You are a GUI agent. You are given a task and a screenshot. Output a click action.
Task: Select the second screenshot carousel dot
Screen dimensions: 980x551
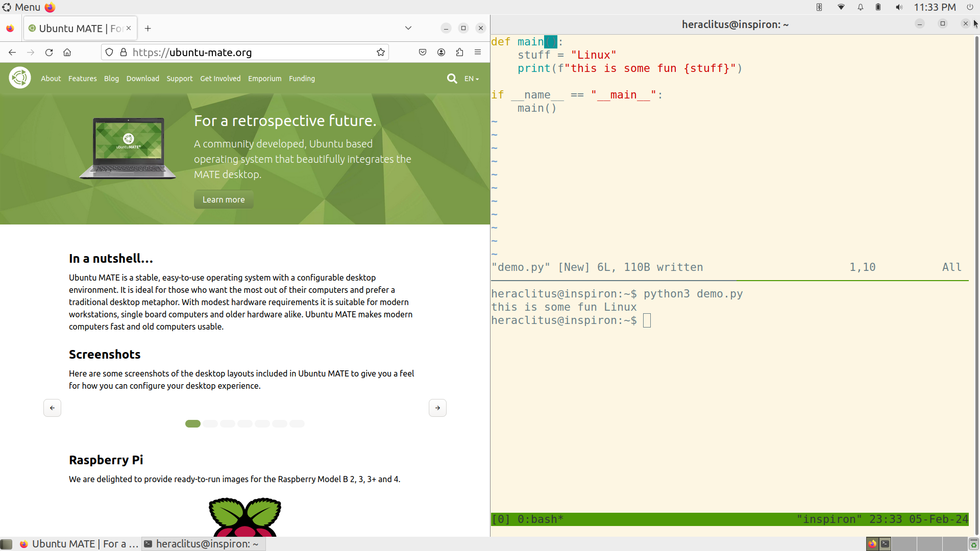tap(210, 424)
